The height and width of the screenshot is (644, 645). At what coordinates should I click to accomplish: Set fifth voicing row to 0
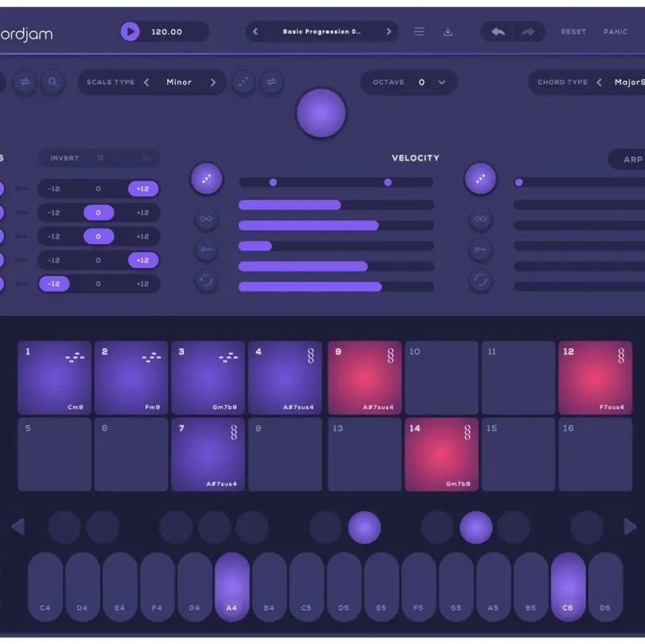[x=99, y=284]
